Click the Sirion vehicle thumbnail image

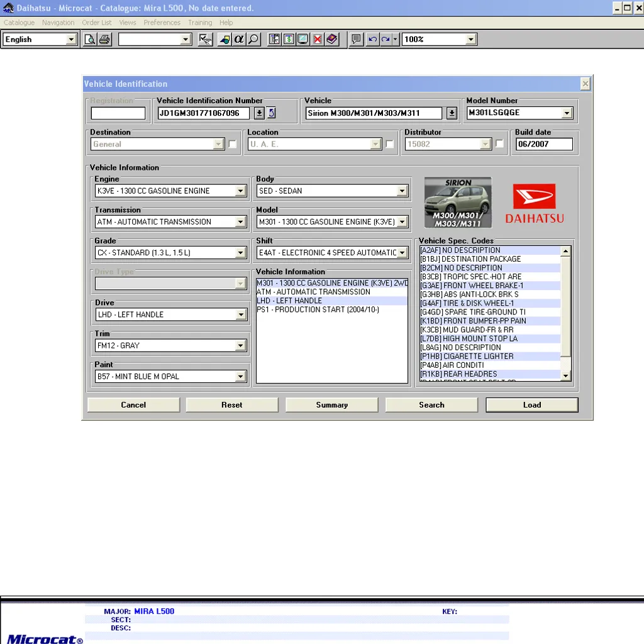(458, 203)
